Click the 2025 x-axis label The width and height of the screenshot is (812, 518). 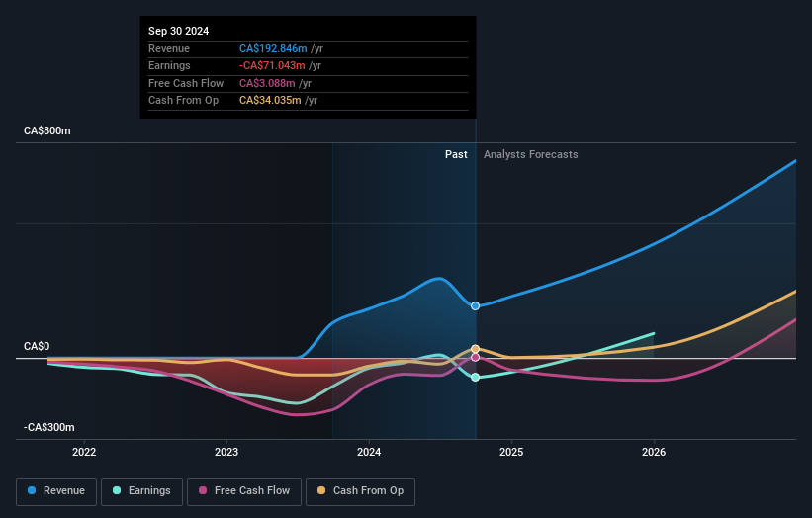(511, 452)
